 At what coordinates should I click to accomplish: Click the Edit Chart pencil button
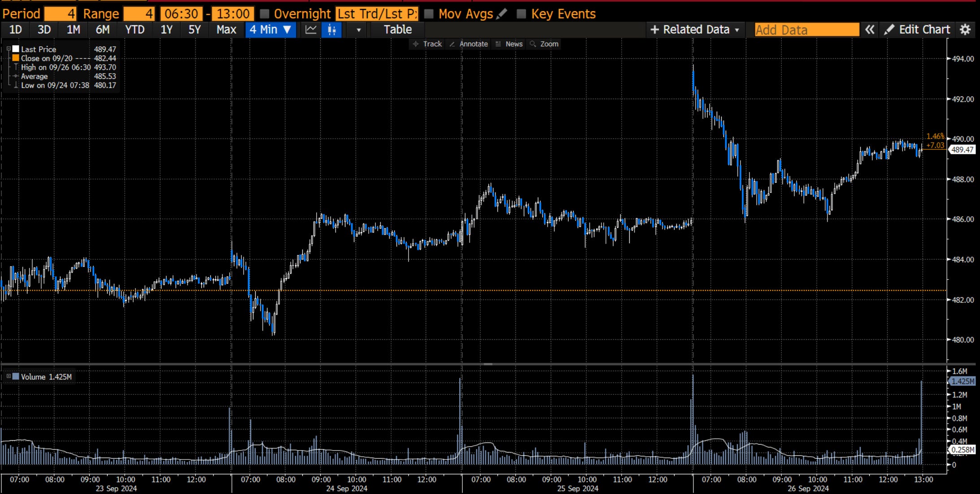click(x=917, y=30)
